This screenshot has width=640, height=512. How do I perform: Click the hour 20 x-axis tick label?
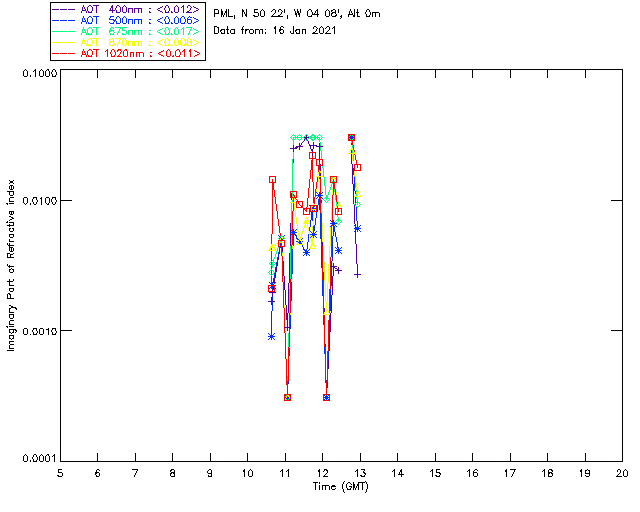622,473
